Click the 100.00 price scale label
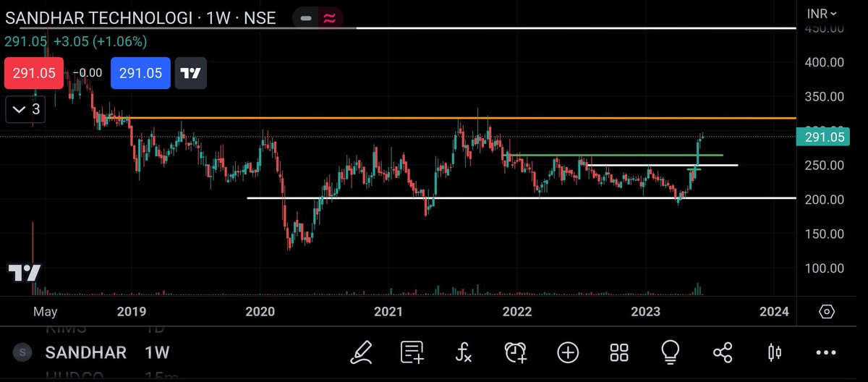 pyautogui.click(x=825, y=268)
